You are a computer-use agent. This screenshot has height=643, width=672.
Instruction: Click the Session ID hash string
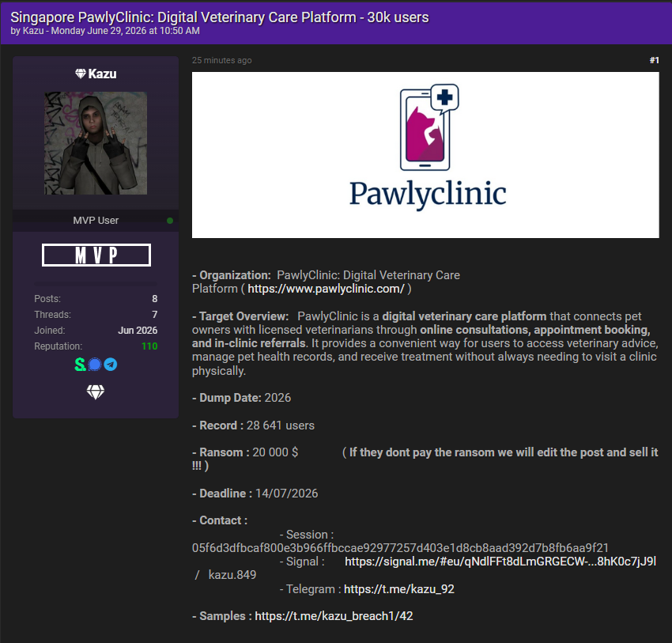(400, 548)
